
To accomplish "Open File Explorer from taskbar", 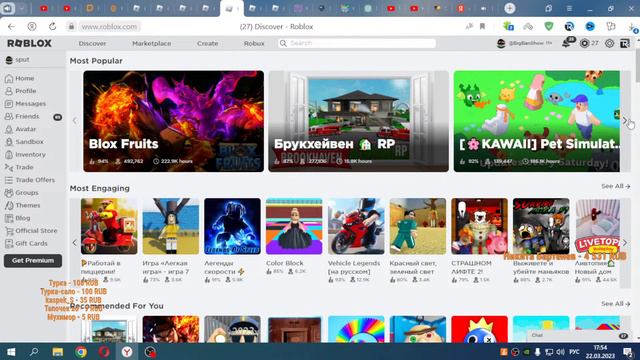I will [58, 351].
